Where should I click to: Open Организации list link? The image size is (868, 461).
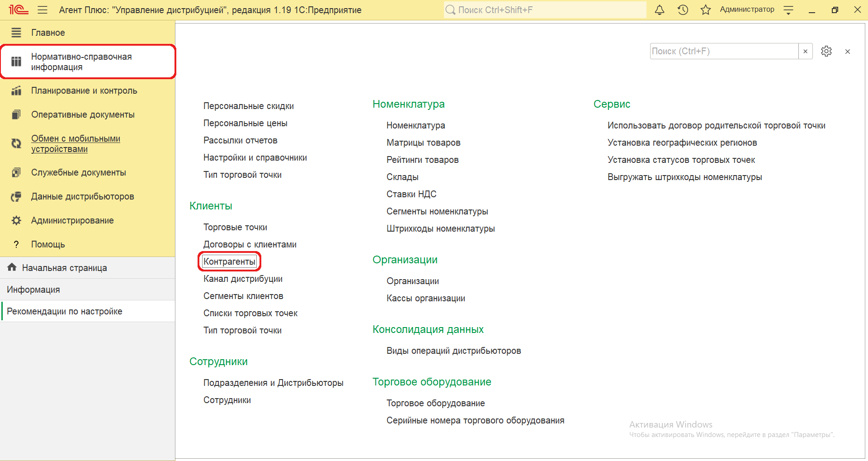(x=413, y=281)
